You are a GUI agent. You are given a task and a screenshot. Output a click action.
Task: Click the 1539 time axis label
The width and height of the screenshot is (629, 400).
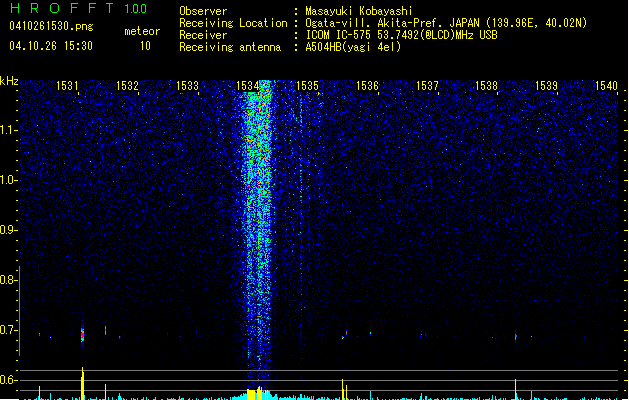546,85
